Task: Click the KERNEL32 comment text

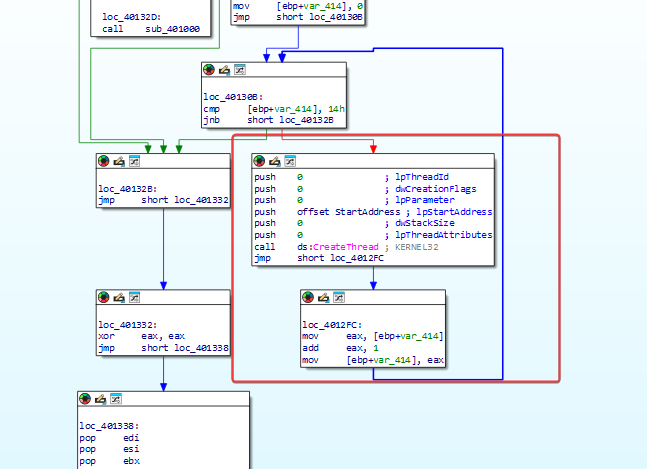Action: (417, 247)
